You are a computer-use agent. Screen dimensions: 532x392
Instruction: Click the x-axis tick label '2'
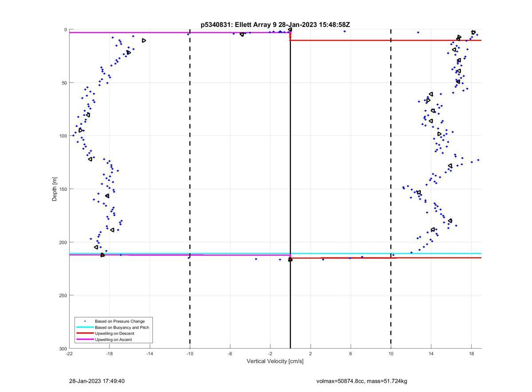coord(310,353)
